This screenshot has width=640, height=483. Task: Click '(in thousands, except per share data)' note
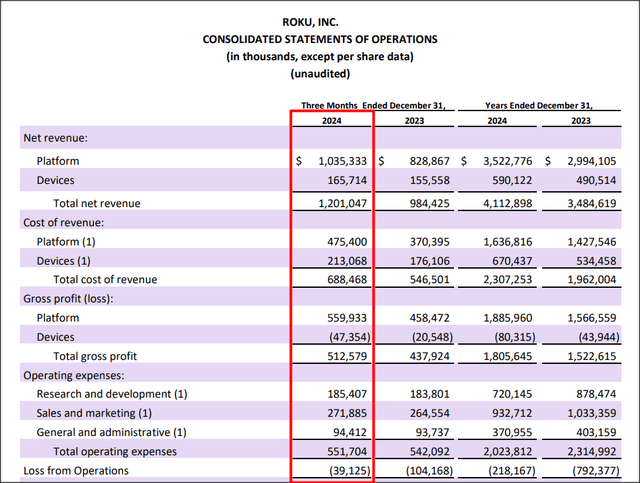320,56
